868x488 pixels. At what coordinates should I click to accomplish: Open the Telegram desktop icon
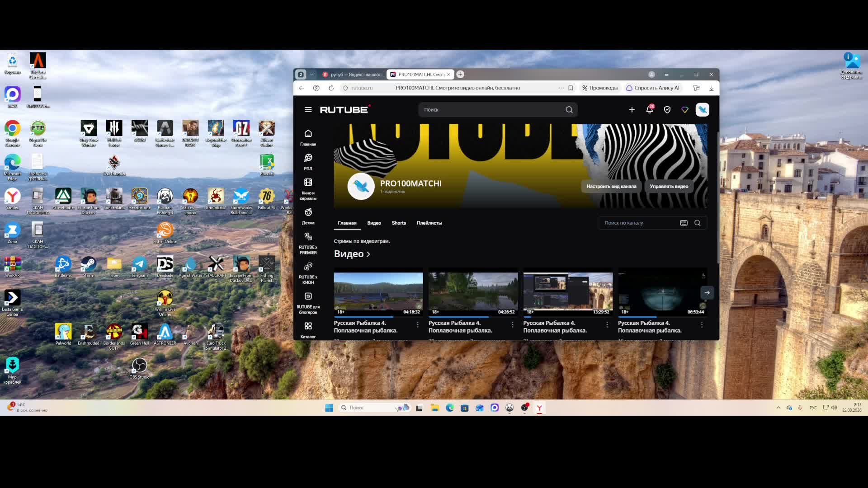[x=139, y=267]
